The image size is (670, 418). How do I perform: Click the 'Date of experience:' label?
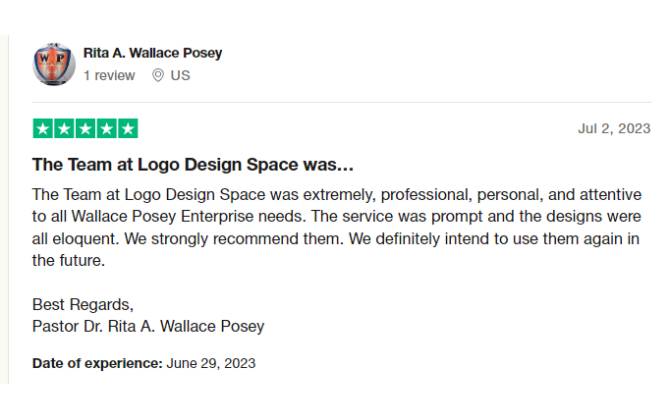[97, 363]
